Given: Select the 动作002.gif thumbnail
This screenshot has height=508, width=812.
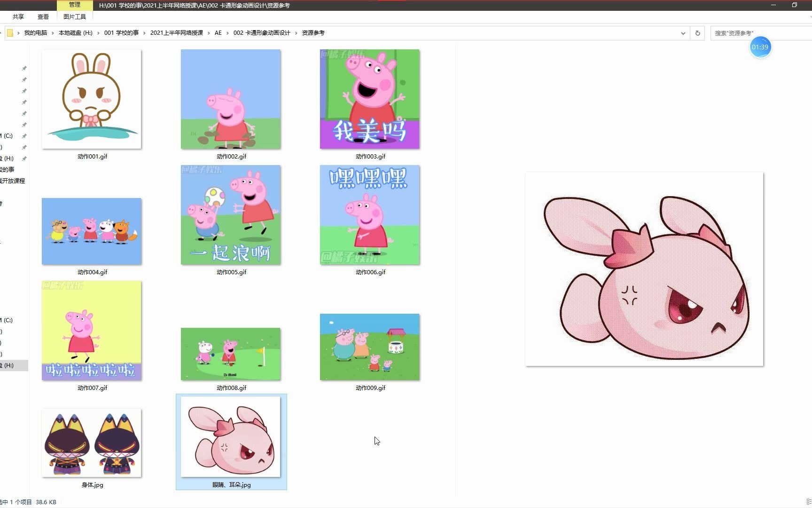Looking at the screenshot, I should (x=231, y=99).
